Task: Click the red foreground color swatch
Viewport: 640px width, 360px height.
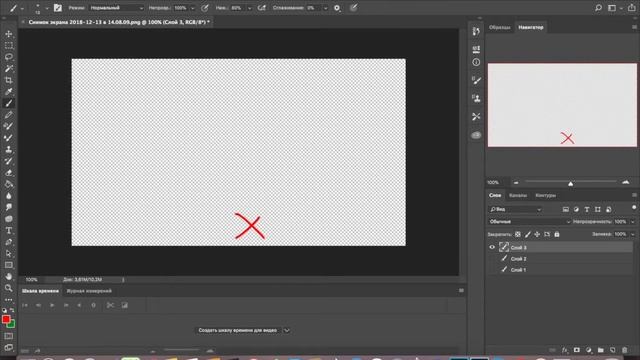Action: point(6,319)
